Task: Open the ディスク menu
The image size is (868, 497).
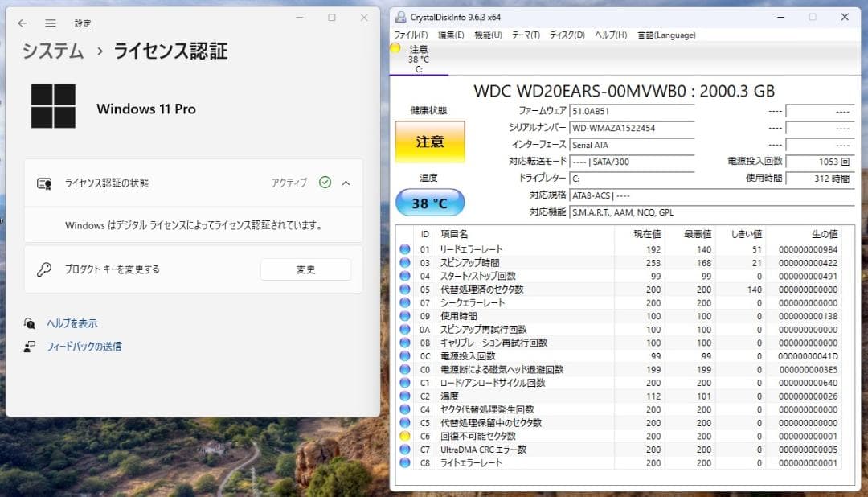Action: (x=566, y=35)
